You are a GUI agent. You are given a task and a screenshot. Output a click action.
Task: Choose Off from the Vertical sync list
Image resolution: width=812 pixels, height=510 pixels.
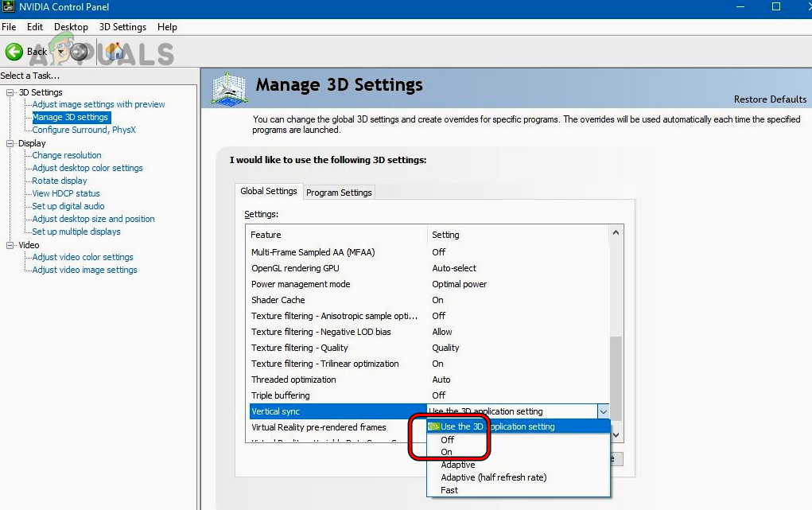[x=448, y=439]
